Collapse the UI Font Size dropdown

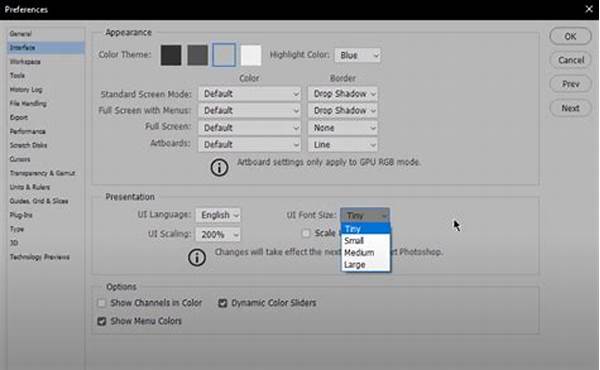click(365, 215)
